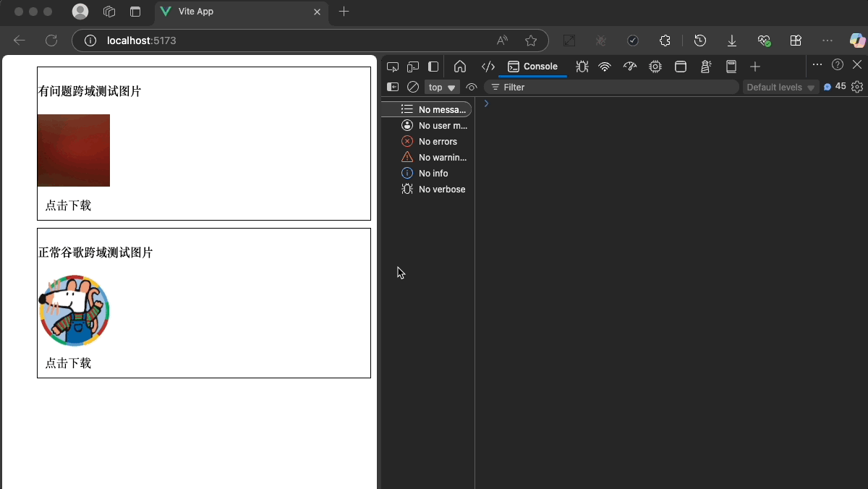This screenshot has height=489, width=868.
Task: Create a live expression eye icon
Action: click(x=472, y=87)
